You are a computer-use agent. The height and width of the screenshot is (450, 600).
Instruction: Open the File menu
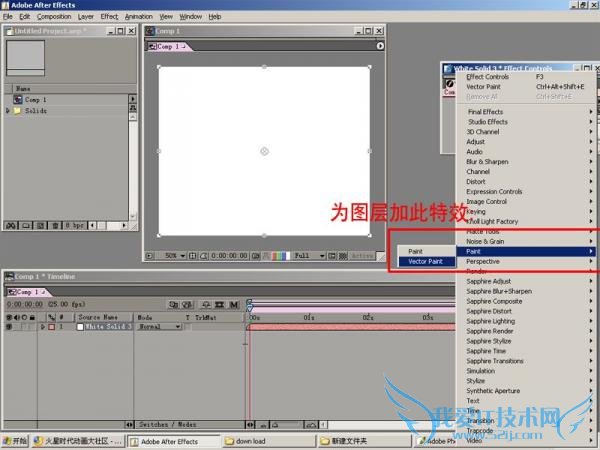pos(8,16)
